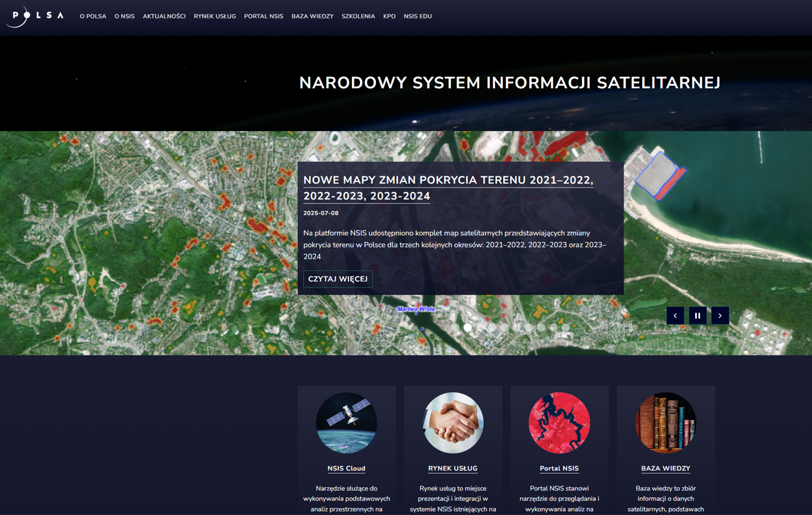Click the red Portal NSIS map image
This screenshot has height=515, width=812.
coord(559,423)
